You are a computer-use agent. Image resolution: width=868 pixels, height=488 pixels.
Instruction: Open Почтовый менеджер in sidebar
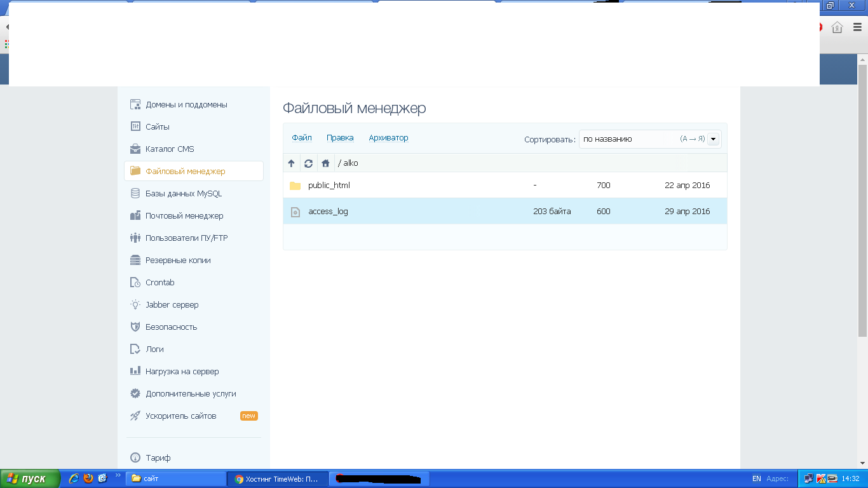(184, 216)
